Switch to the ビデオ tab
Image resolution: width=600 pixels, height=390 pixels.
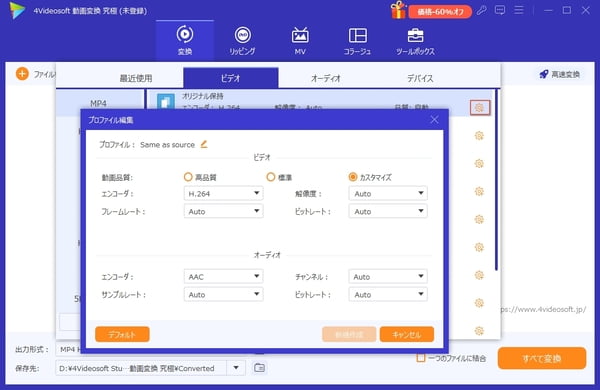tap(231, 78)
